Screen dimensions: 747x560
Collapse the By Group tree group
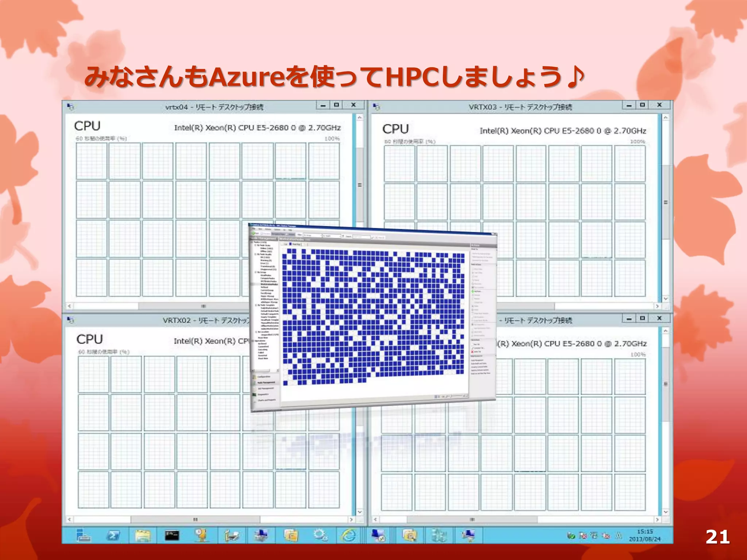tap(256, 272)
